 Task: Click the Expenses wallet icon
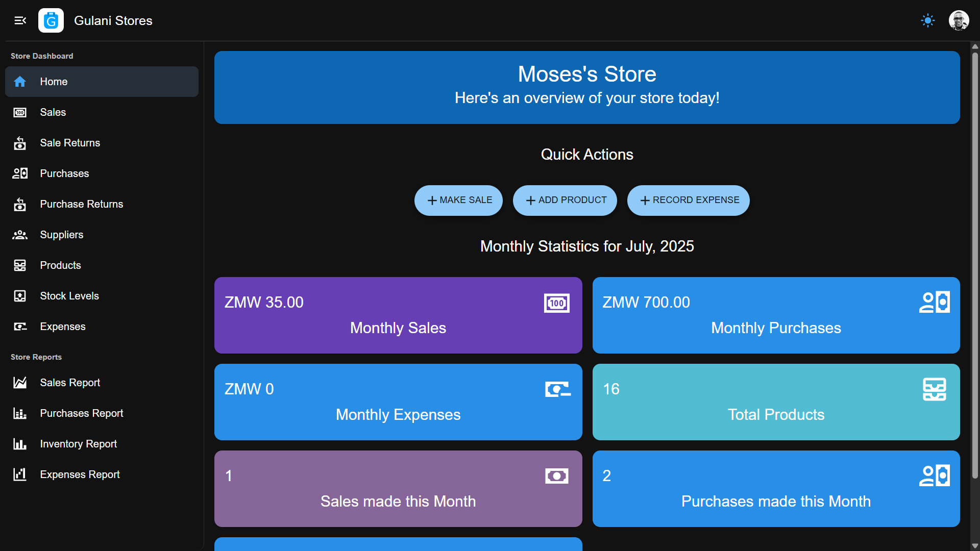pyautogui.click(x=20, y=327)
